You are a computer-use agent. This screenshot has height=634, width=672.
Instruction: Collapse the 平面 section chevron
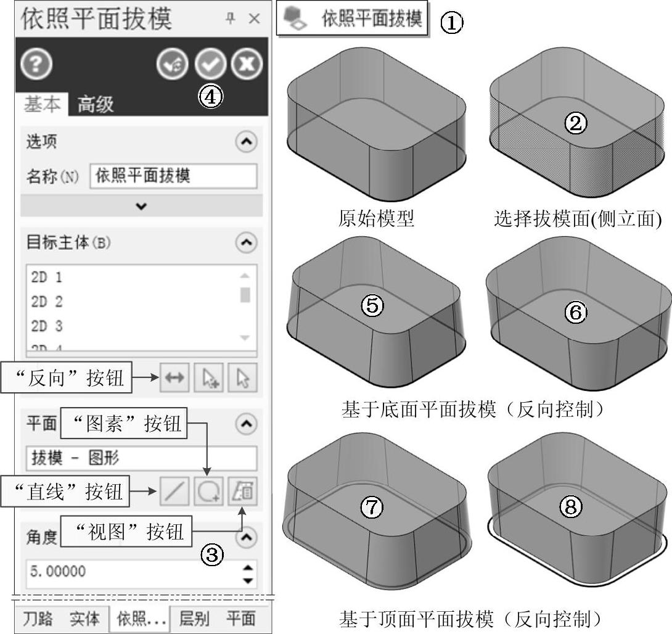coord(247,424)
